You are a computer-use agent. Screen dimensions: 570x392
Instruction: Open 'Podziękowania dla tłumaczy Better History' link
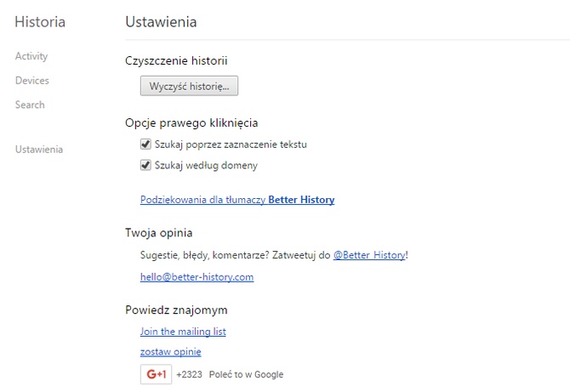(x=237, y=200)
